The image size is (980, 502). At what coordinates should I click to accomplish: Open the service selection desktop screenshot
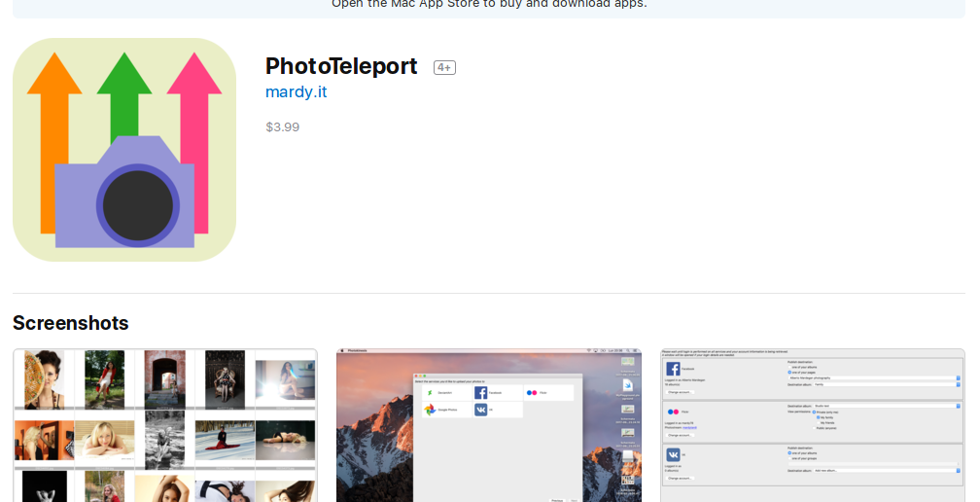pyautogui.click(x=489, y=425)
